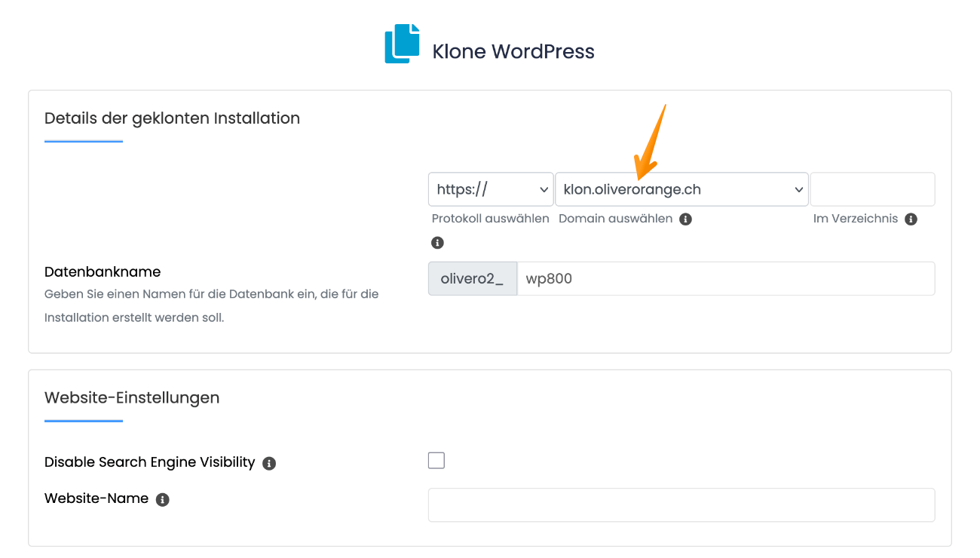Click info icon beside Im Verzeichnis
Screen dimensions: 980x558
click(x=911, y=219)
